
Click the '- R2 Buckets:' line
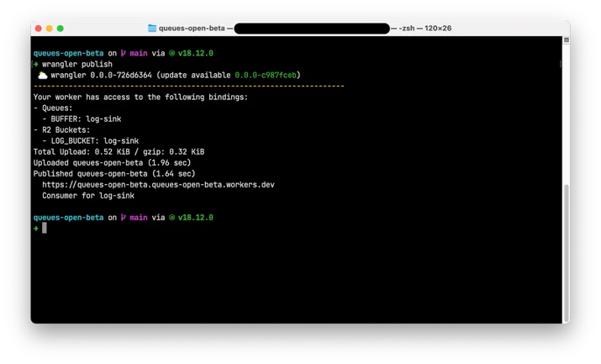(x=61, y=130)
